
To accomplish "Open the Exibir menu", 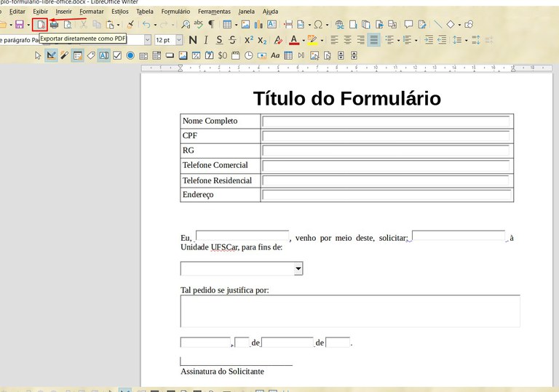I will [40, 12].
